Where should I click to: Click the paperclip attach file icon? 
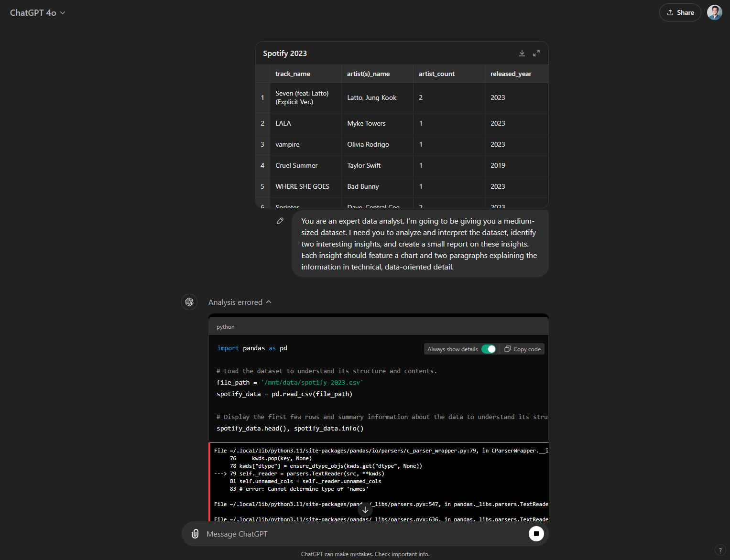[x=195, y=534]
